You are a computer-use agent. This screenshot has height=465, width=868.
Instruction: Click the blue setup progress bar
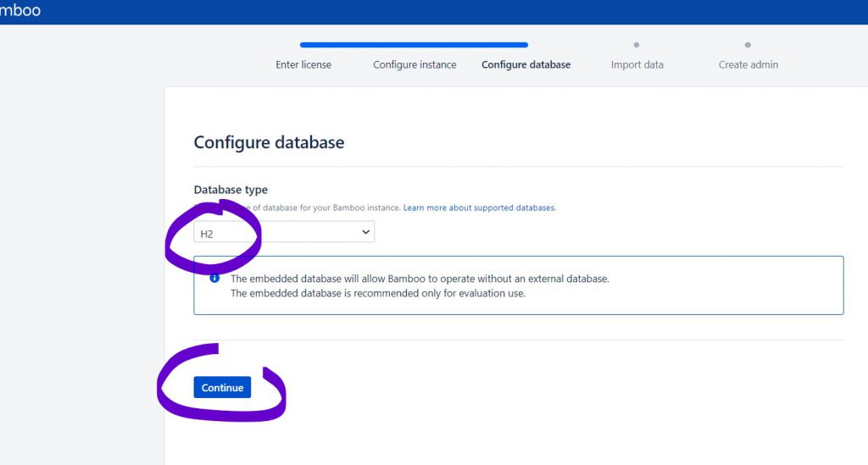coord(414,45)
